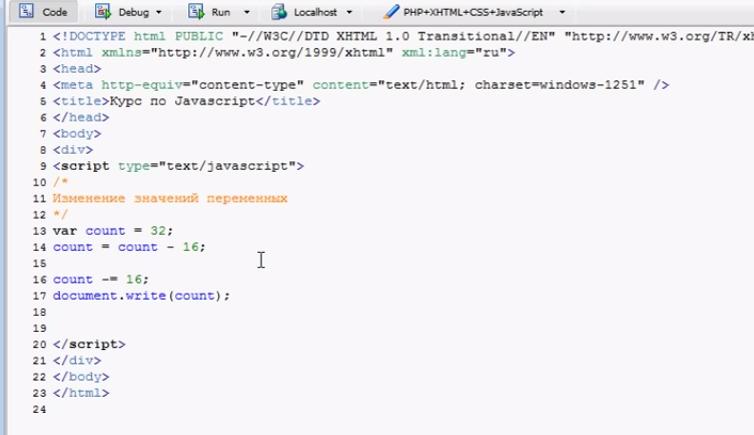754x435 pixels.
Task: Switch to the Code view tab
Action: click(x=44, y=12)
